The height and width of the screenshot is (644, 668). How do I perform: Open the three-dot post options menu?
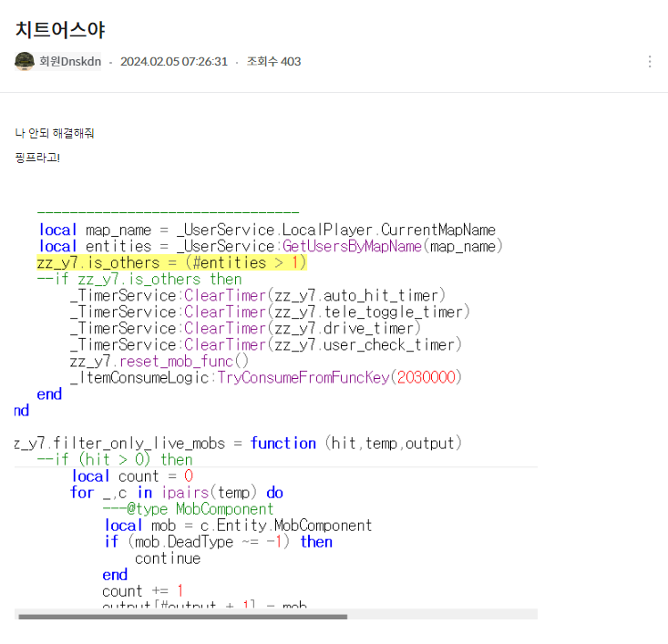(x=649, y=62)
